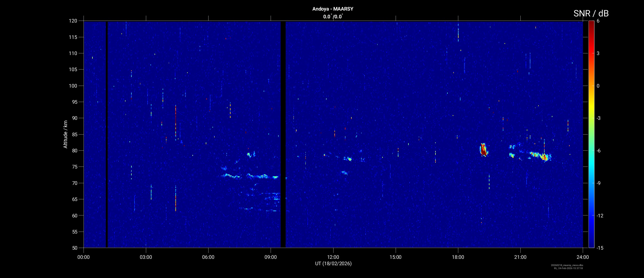644x278 pixels.
Task: Click the UT (18/02/2026) axis title
Action: (x=333, y=264)
